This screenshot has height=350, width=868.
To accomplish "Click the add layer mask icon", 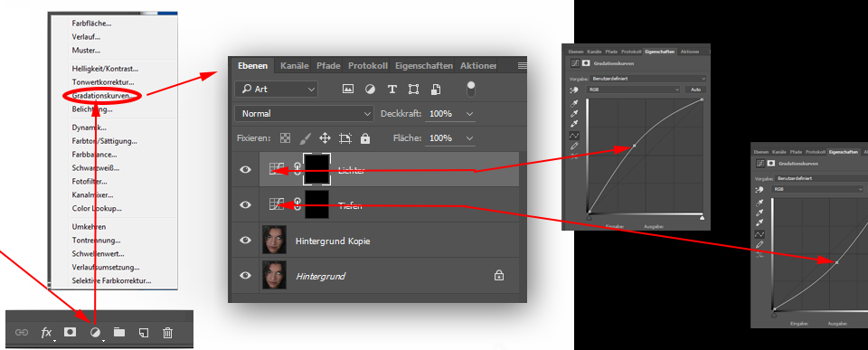I will point(71,332).
